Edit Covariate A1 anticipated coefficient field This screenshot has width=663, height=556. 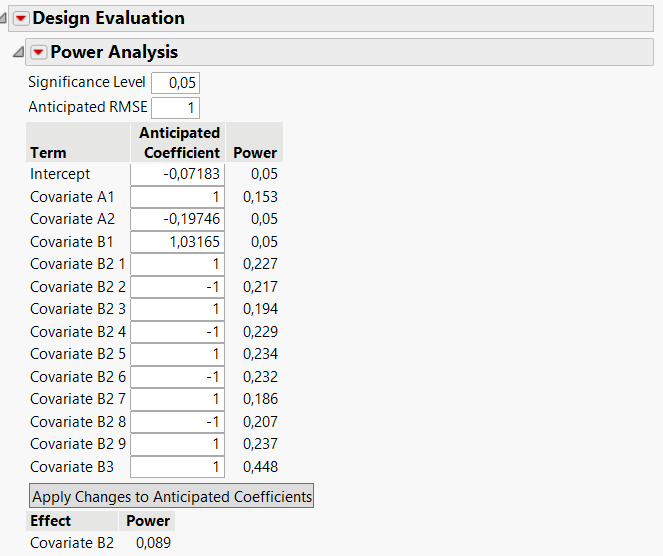pos(177,197)
